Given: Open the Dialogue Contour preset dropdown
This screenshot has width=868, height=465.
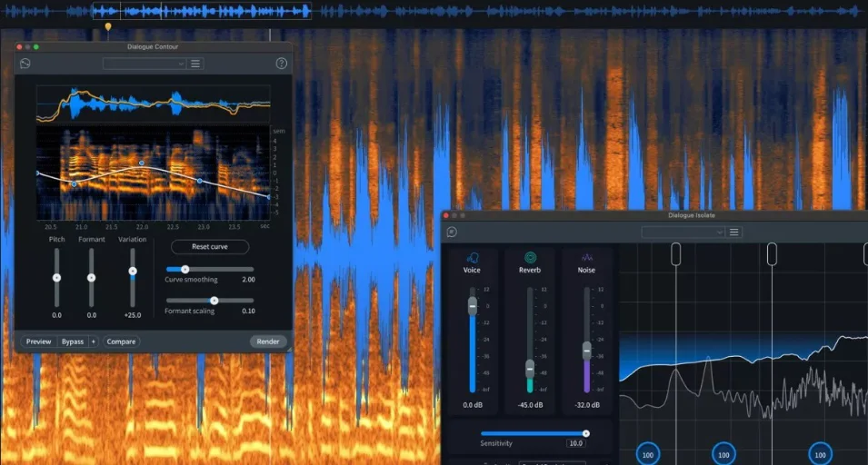Looking at the screenshot, I should 144,64.
